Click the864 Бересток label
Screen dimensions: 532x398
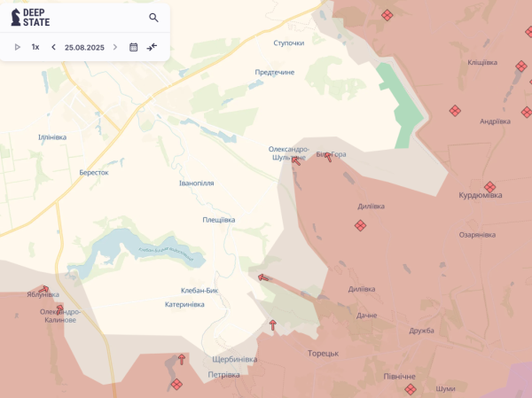94,173
